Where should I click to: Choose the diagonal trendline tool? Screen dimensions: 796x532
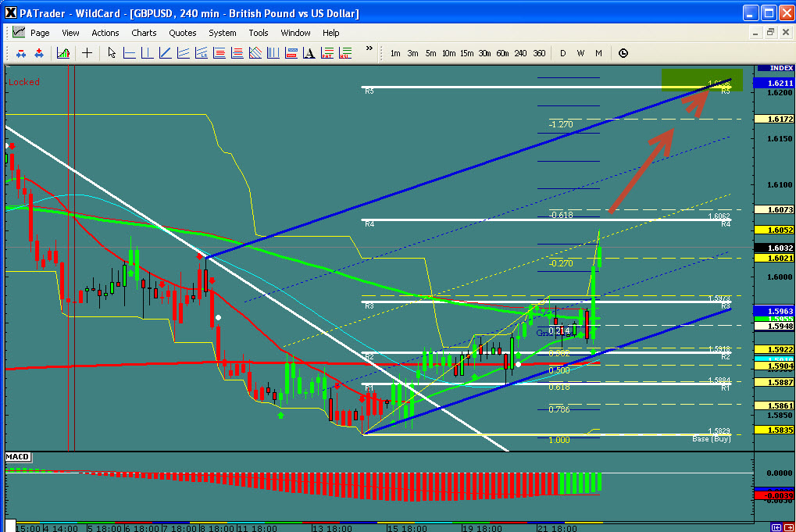coord(166,53)
